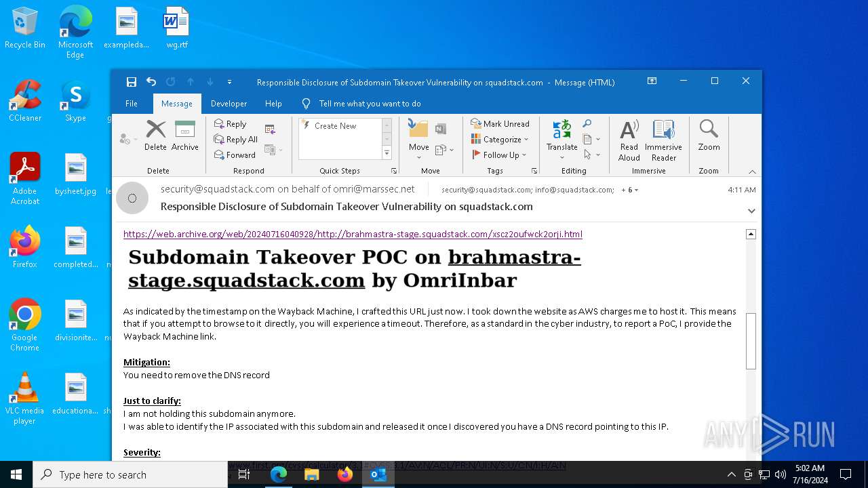
Task: Open the Ribbon Display Options button
Action: pyautogui.click(x=652, y=81)
